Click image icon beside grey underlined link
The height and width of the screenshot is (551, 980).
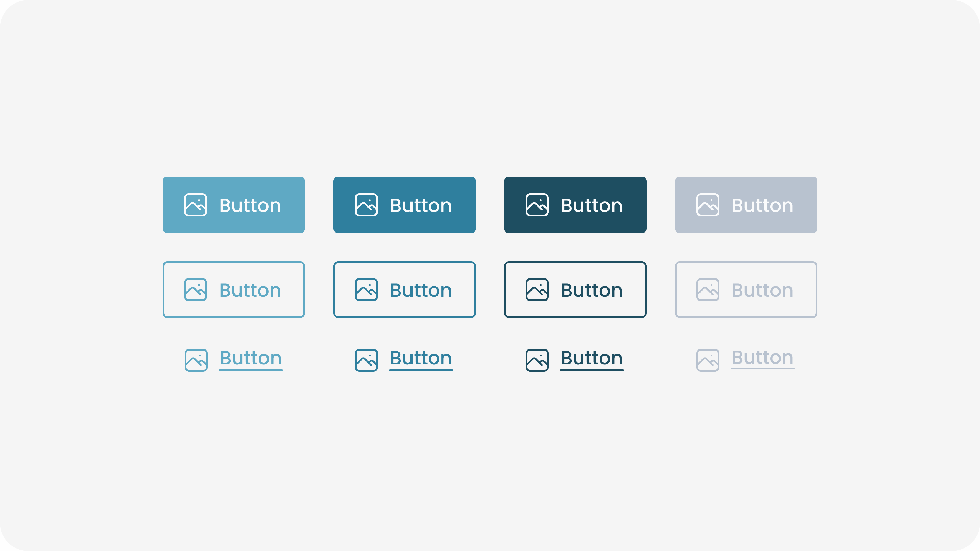(708, 360)
